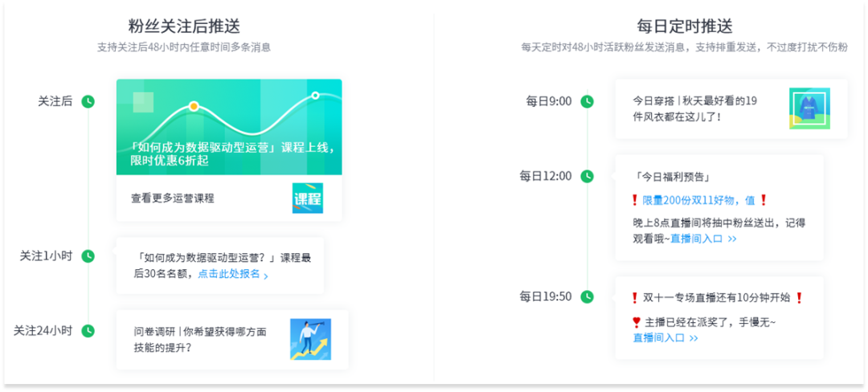Click the clock icon beside 每日12:00
The height and width of the screenshot is (392, 868).
[x=587, y=176]
